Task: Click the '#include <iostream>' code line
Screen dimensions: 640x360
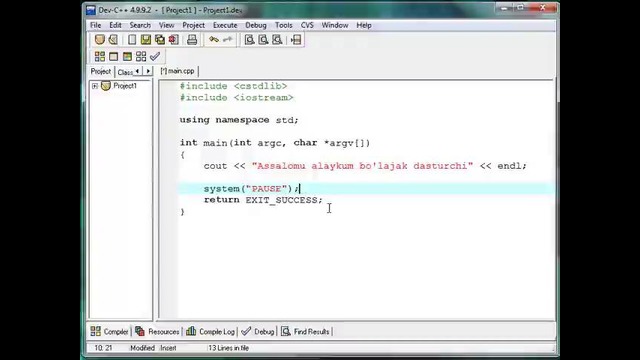Action: click(236, 98)
